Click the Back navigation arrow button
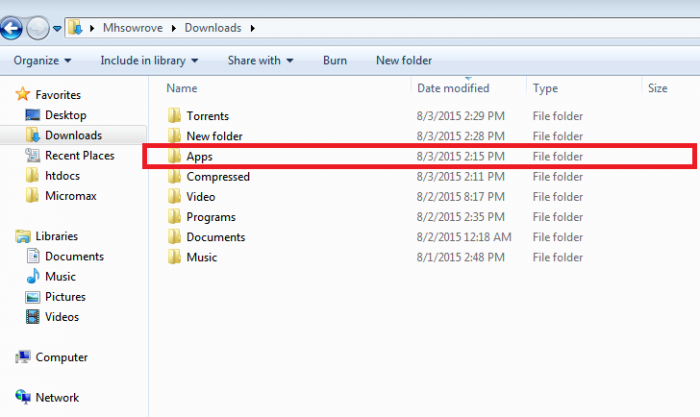 (11, 28)
